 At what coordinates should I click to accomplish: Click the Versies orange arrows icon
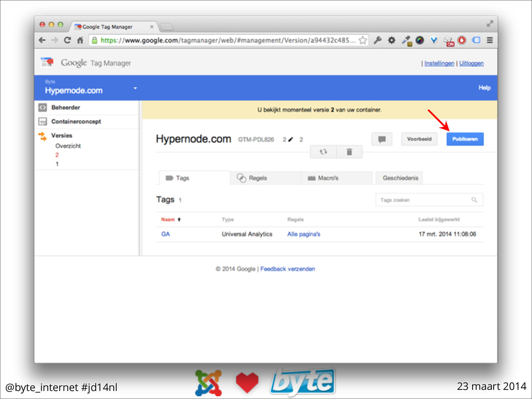point(43,136)
